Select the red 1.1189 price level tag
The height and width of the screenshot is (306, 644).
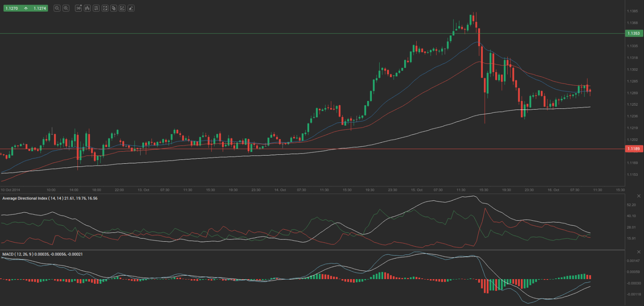click(x=634, y=149)
